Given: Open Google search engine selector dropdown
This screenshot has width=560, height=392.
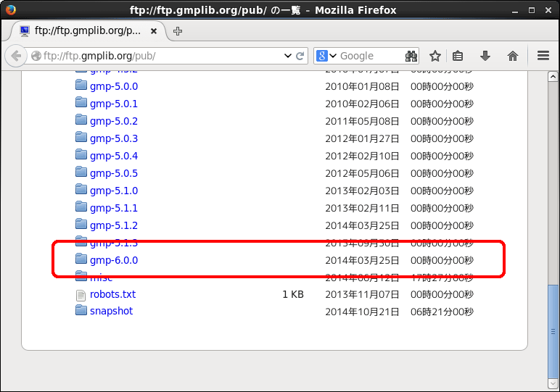Looking at the screenshot, I should pyautogui.click(x=326, y=56).
